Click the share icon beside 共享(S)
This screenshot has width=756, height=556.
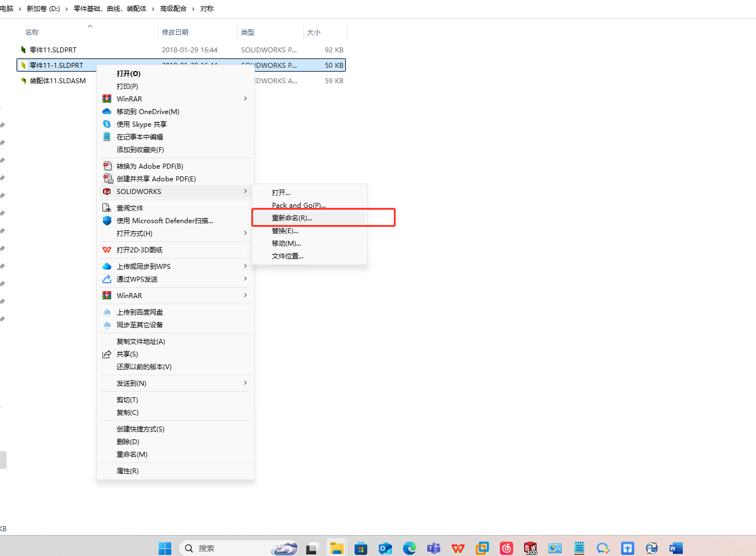(x=107, y=354)
